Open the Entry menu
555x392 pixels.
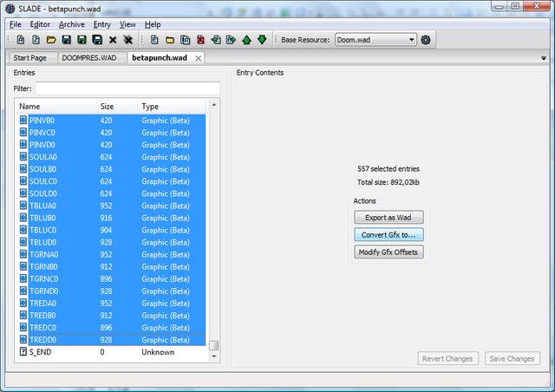(x=102, y=24)
